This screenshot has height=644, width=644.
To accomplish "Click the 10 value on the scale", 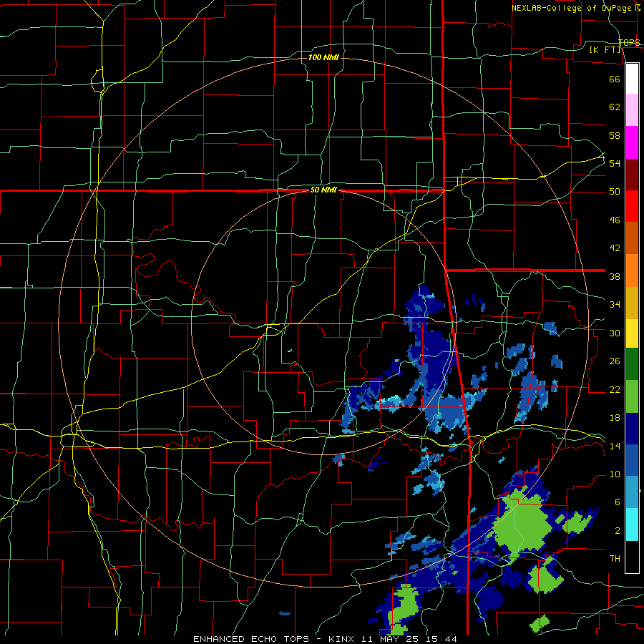I will click(x=615, y=474).
